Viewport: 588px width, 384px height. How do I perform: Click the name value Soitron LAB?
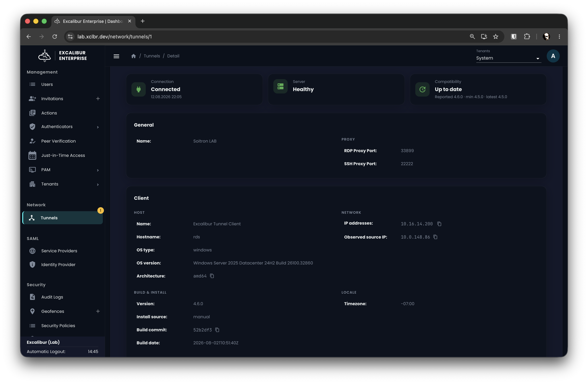205,141
